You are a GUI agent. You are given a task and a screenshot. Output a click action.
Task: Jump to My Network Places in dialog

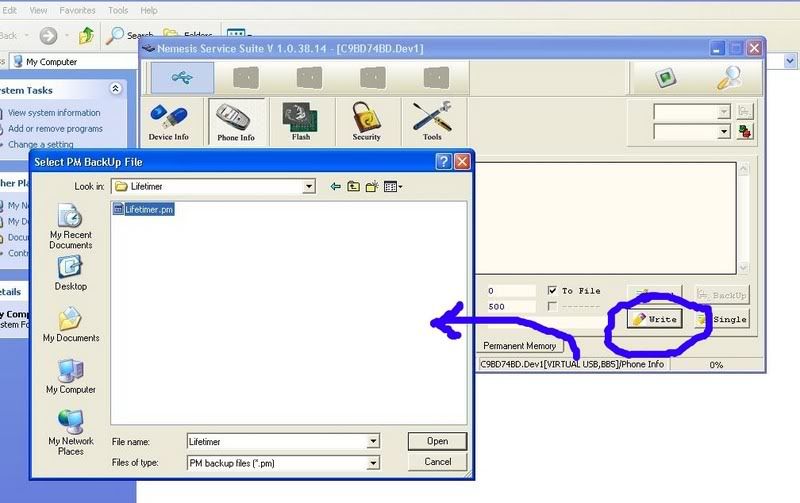71,433
